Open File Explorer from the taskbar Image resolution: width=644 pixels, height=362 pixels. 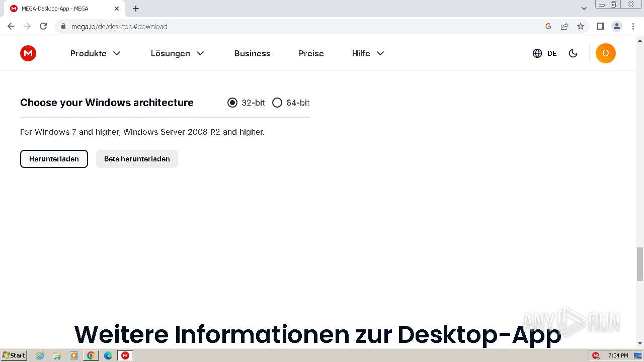point(57,355)
